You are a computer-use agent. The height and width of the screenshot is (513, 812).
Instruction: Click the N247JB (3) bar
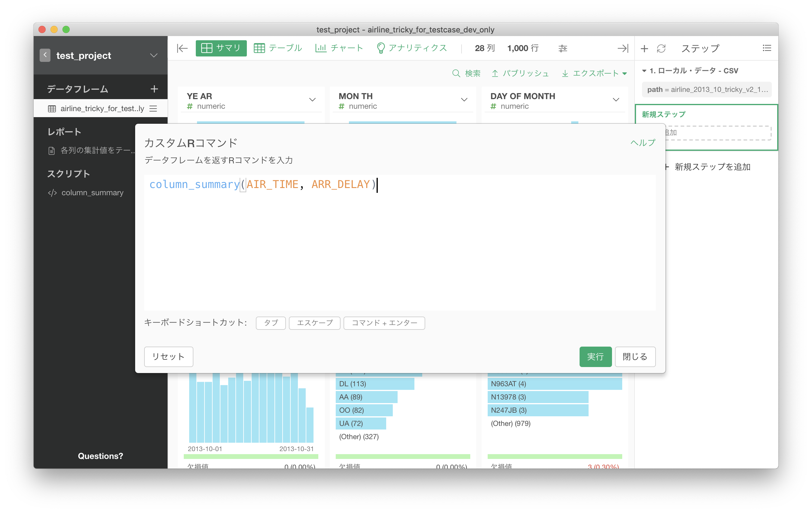pos(538,410)
